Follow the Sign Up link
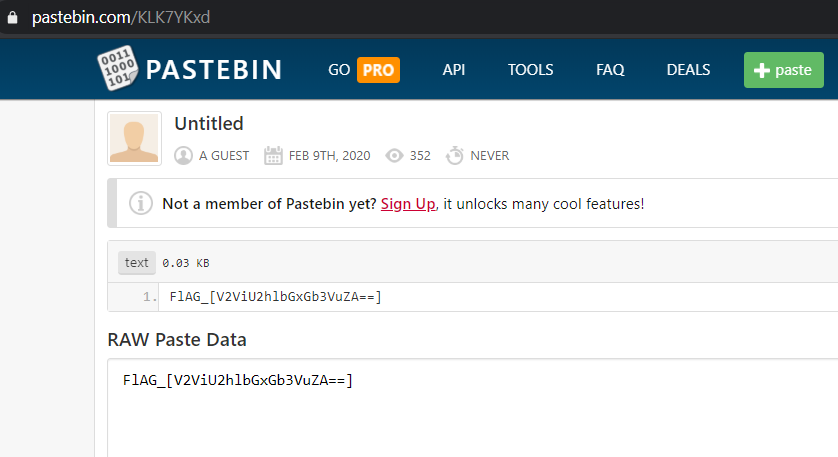 [x=408, y=204]
